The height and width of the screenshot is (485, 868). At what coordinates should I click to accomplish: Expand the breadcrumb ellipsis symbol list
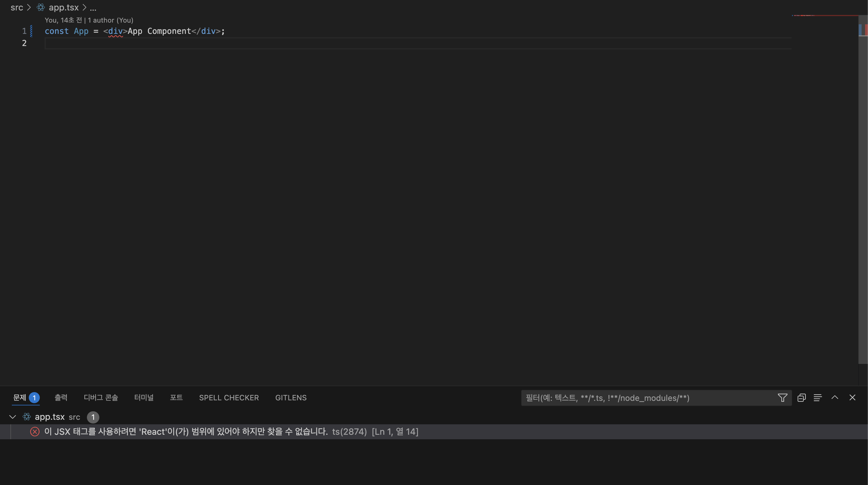93,7
